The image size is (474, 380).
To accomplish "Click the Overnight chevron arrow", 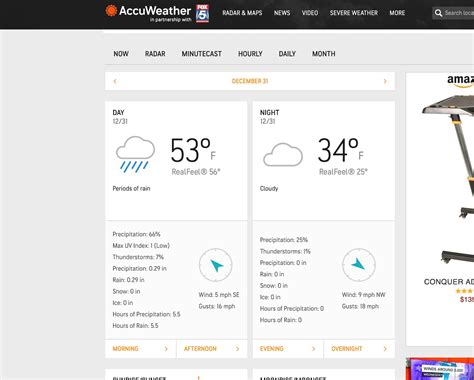I will (385, 349).
